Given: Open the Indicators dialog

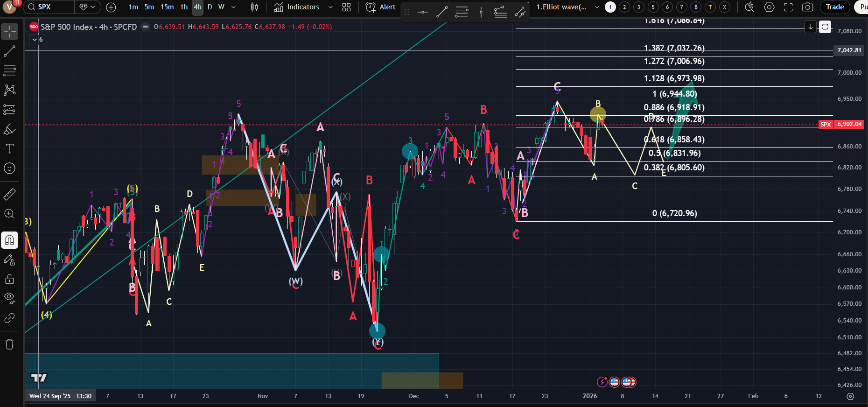Looking at the screenshot, I should tap(297, 7).
